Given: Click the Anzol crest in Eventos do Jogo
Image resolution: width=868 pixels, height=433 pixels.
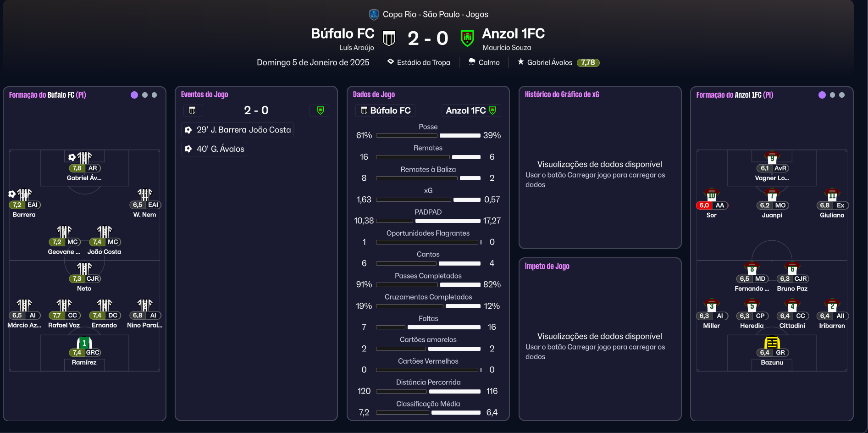Looking at the screenshot, I should point(320,111).
